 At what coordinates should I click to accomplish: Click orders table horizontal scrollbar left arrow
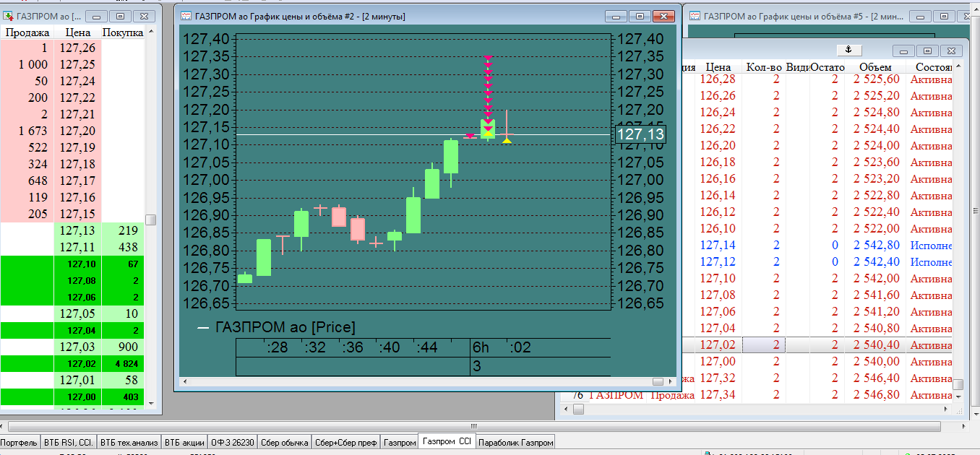(x=566, y=409)
